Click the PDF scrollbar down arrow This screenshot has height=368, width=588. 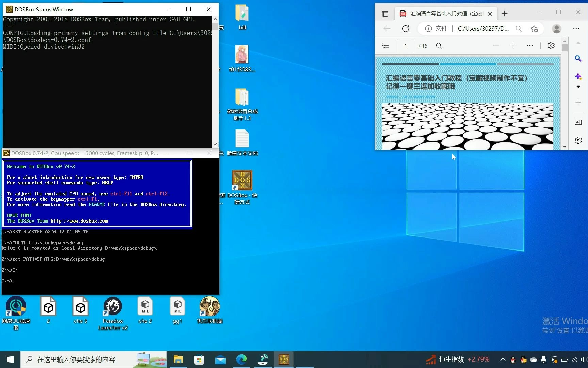(565, 147)
